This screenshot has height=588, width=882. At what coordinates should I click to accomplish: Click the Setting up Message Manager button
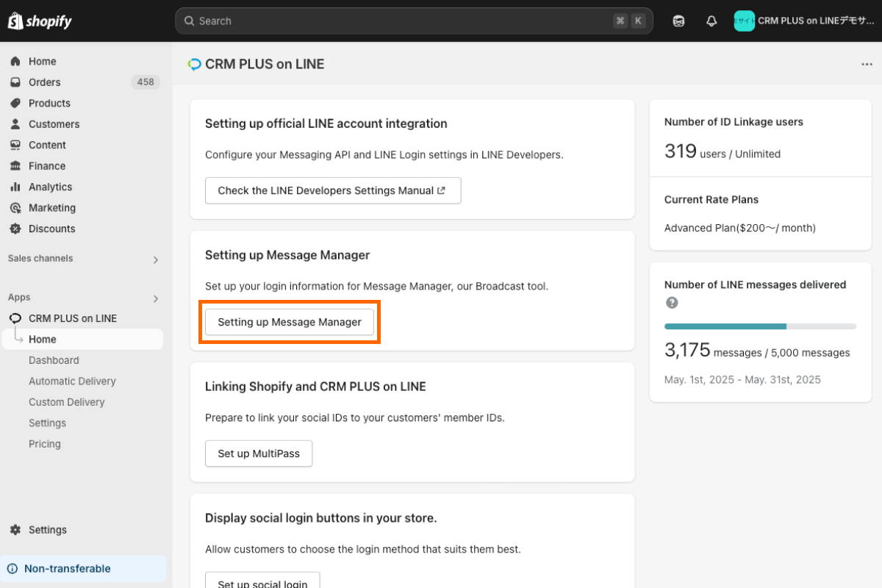click(290, 322)
